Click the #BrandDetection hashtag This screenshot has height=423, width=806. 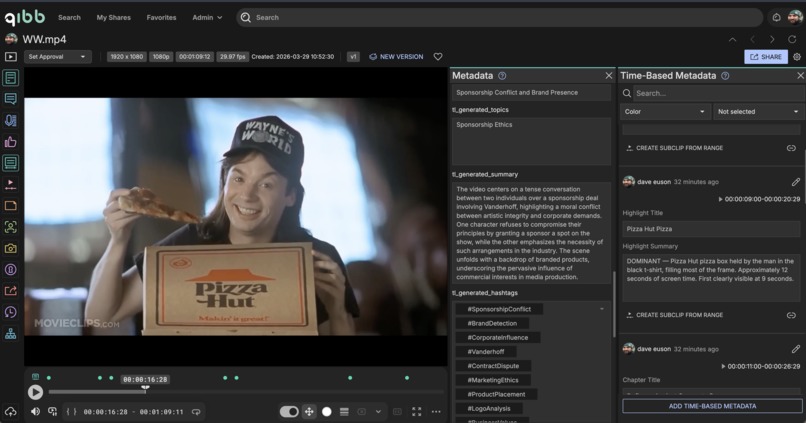pos(492,323)
